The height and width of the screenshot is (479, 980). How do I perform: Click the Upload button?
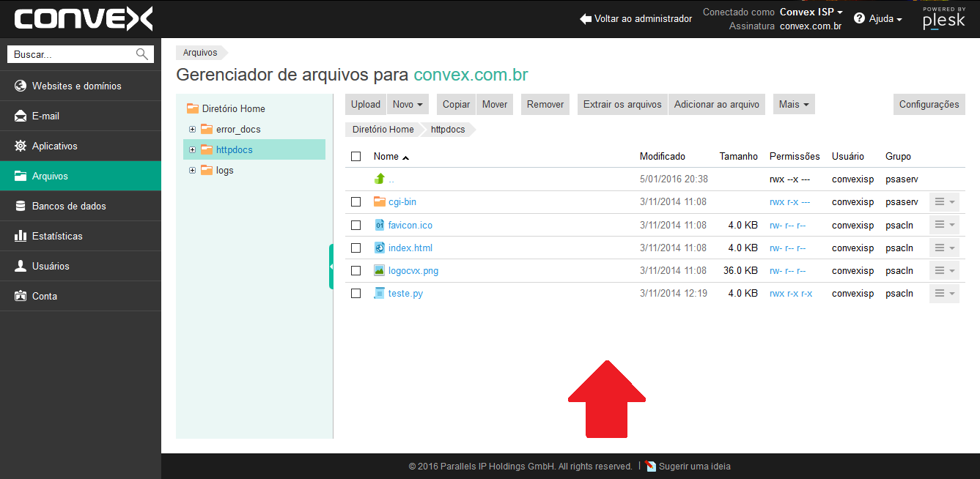tap(366, 104)
